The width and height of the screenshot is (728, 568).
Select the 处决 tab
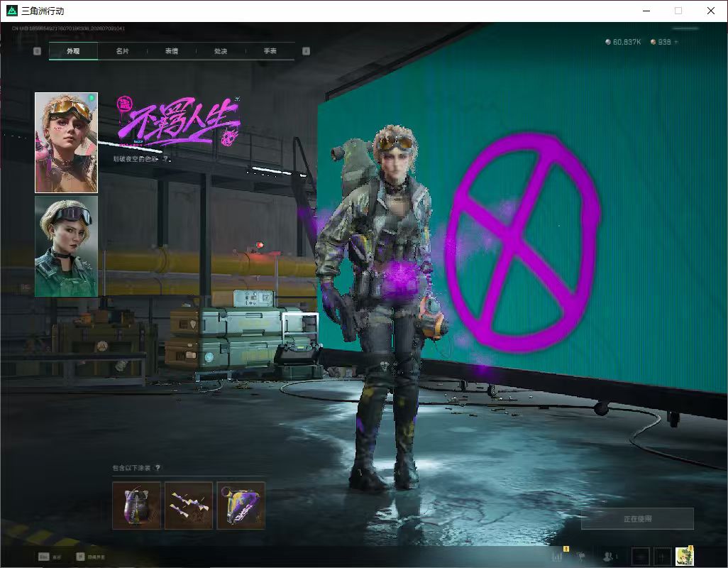(x=221, y=51)
